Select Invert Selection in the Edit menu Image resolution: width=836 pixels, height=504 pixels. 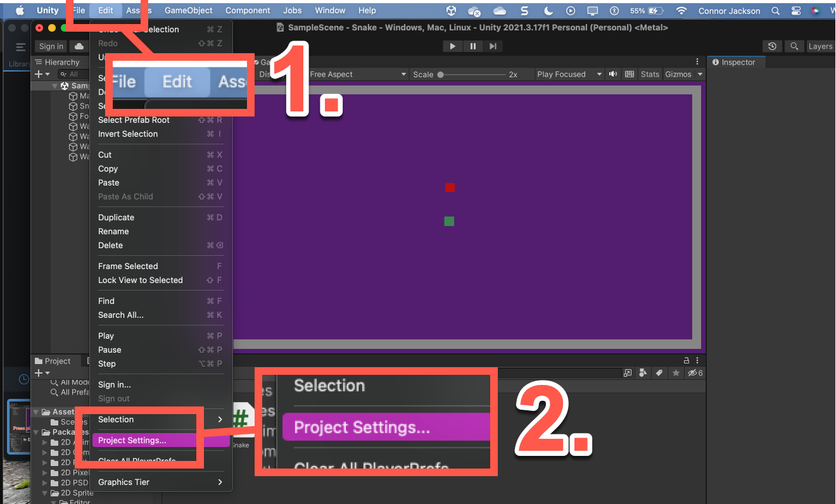(161, 134)
